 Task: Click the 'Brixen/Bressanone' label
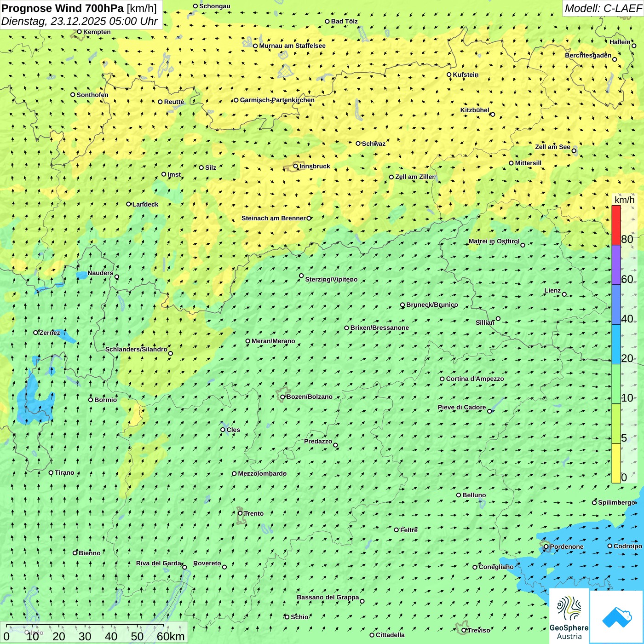[379, 328]
